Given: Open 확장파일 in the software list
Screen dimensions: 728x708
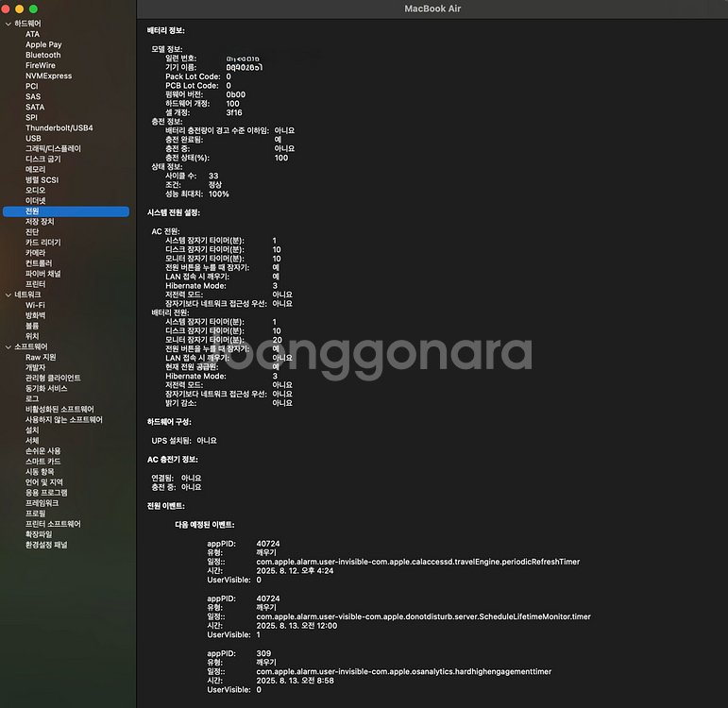Looking at the screenshot, I should point(39,534).
